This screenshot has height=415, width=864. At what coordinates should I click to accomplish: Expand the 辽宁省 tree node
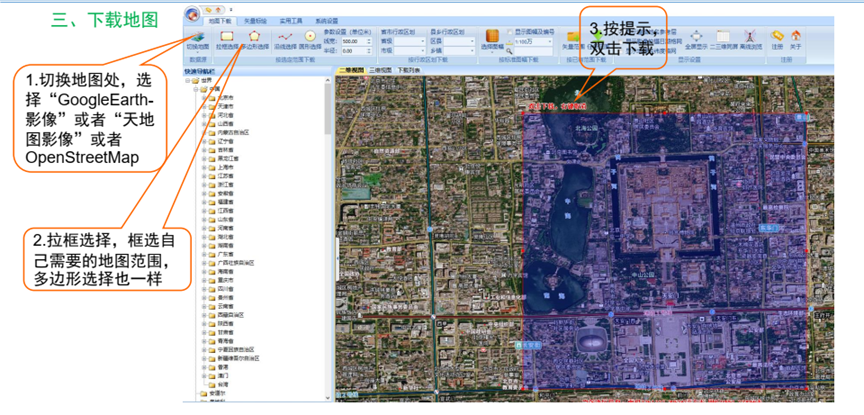point(204,142)
